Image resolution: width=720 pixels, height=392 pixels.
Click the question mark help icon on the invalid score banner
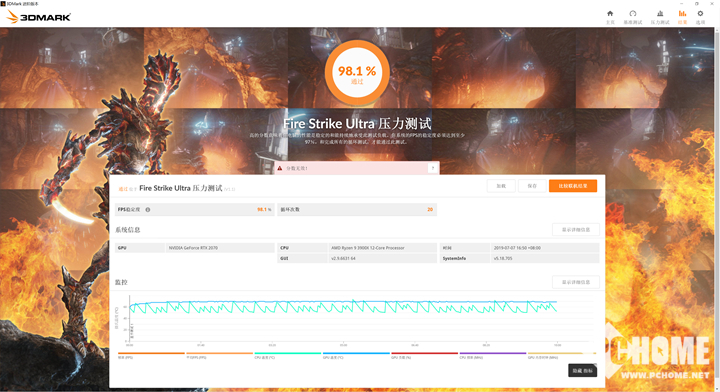click(x=433, y=168)
